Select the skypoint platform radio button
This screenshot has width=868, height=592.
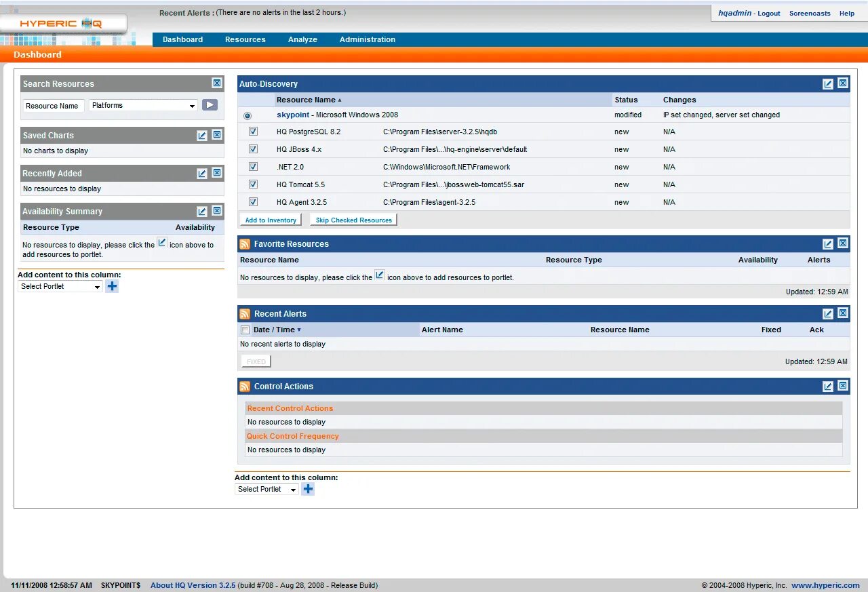coord(248,115)
